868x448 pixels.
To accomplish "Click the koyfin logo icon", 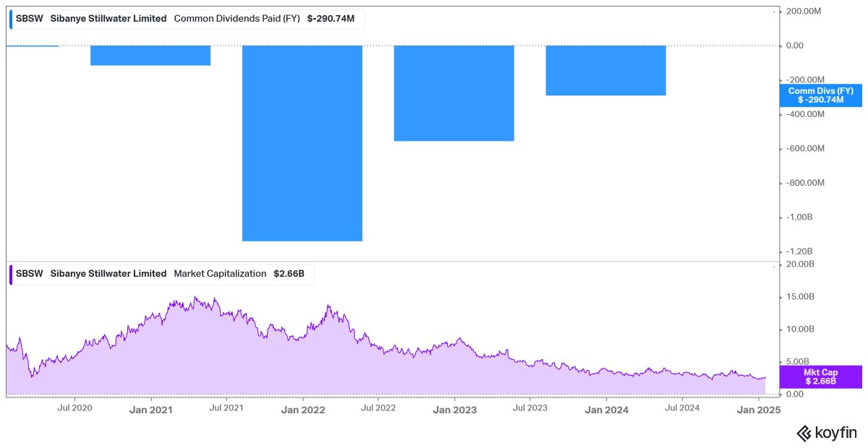I will click(x=804, y=433).
